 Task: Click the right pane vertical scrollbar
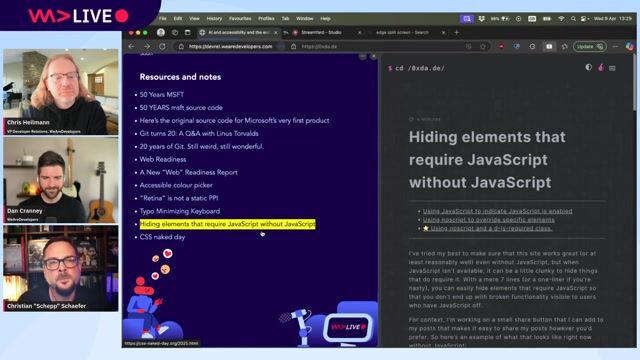tap(634, 82)
